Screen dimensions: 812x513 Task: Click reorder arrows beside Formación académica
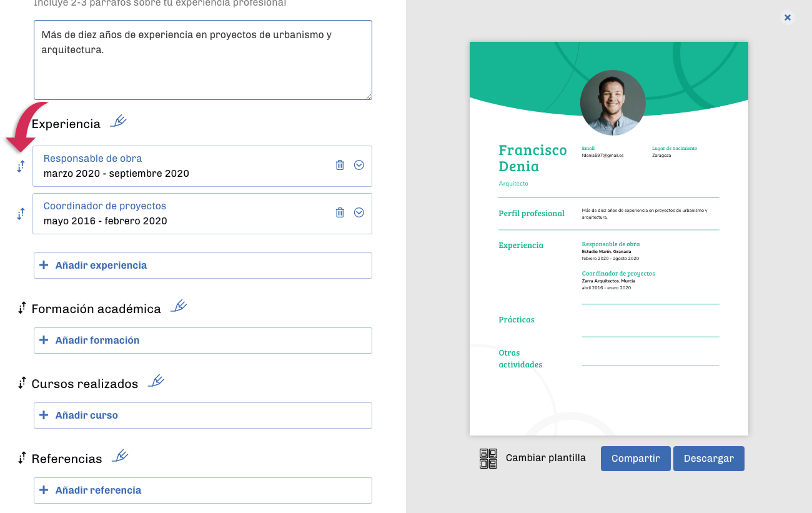coord(22,308)
